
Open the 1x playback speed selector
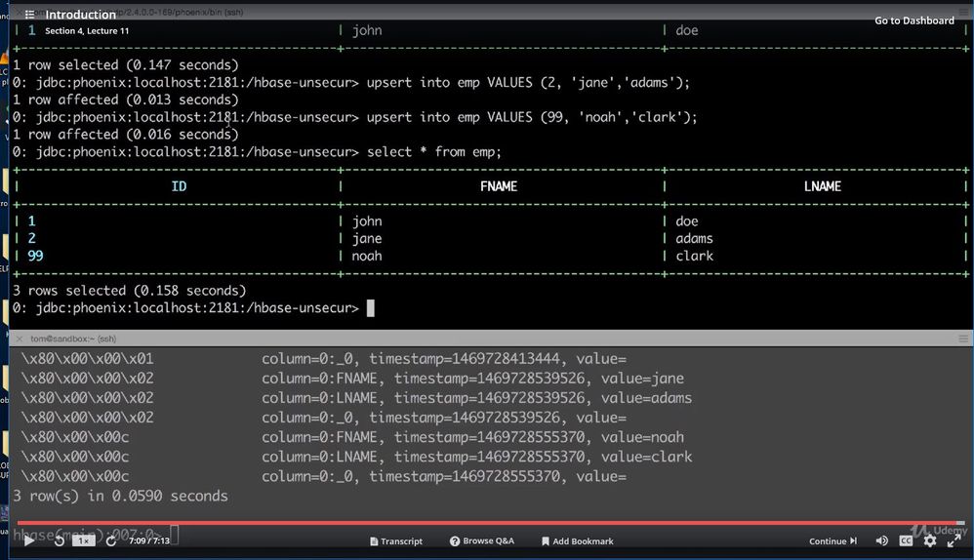tap(84, 540)
